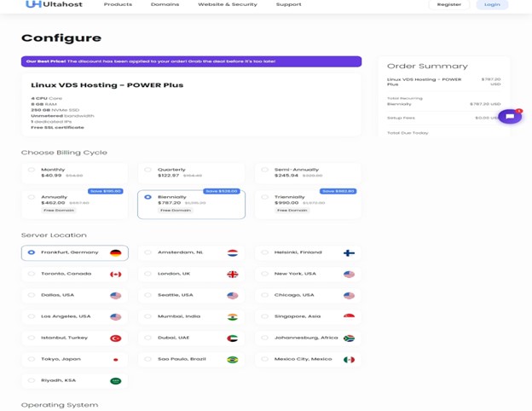Click the Dallas USA flag icon
Image resolution: width=532 pixels, height=411 pixels.
point(116,296)
